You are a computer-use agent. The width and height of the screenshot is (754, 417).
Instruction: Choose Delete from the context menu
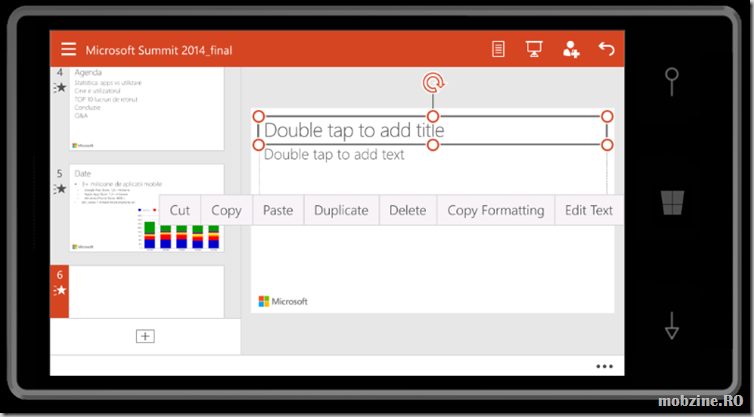click(x=408, y=210)
